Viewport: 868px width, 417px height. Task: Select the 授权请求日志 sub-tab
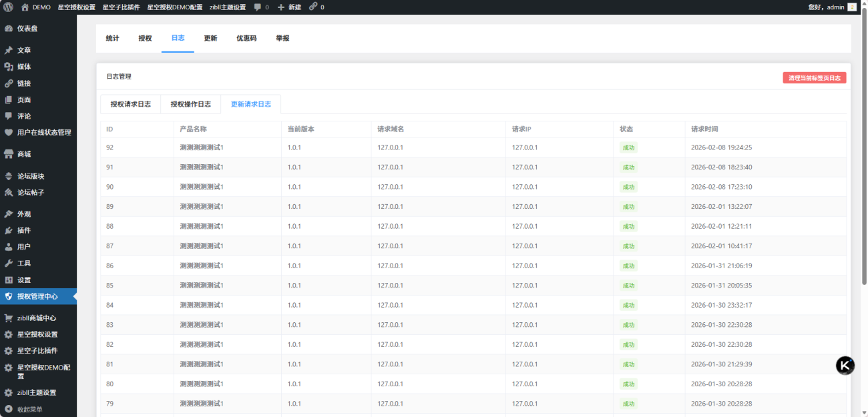click(x=131, y=104)
